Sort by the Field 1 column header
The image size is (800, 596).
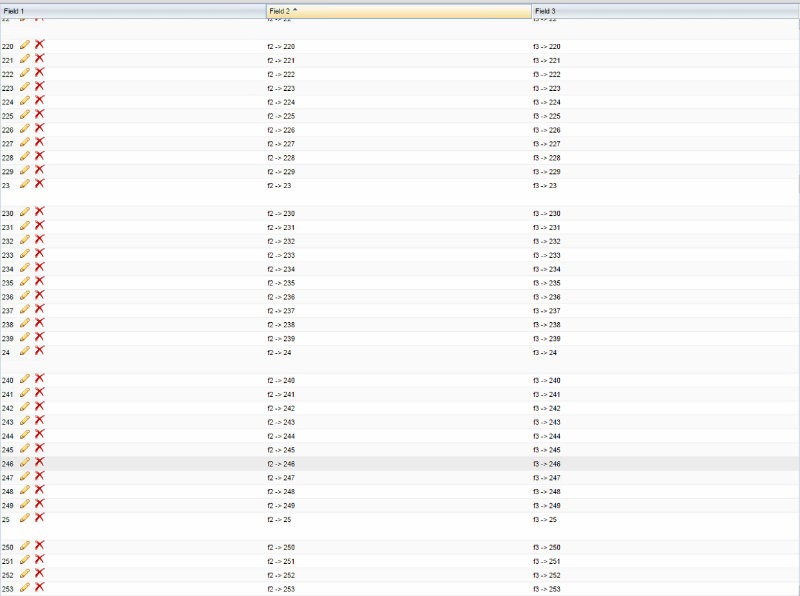pyautogui.click(x=132, y=11)
